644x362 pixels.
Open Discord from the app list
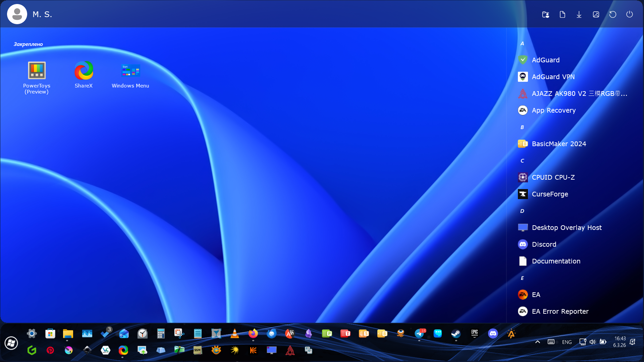tap(544, 244)
